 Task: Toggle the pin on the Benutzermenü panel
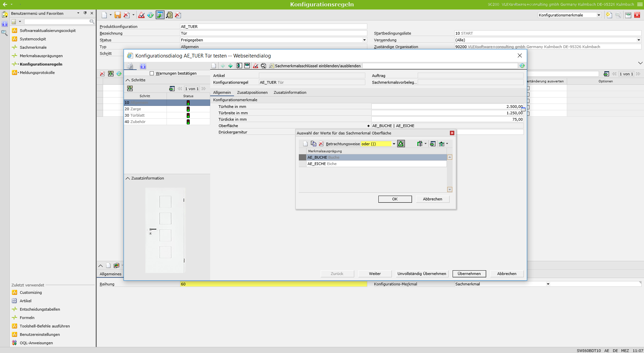coord(85,13)
